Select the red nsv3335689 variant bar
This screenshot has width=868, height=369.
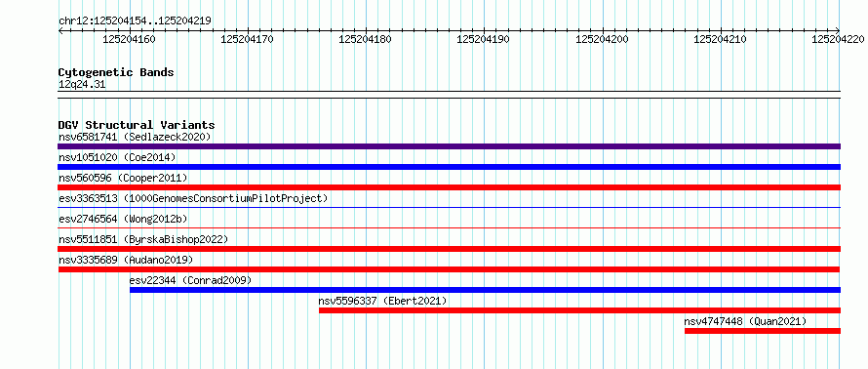click(x=449, y=269)
